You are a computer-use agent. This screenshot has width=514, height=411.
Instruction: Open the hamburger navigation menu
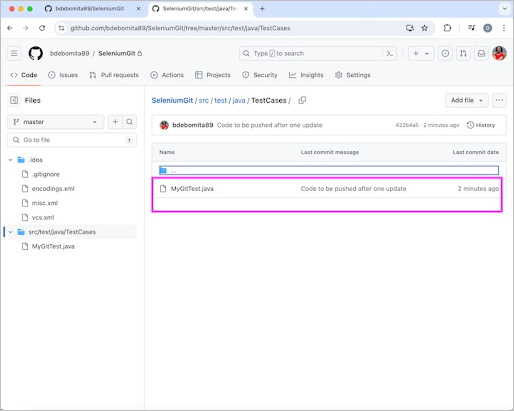(x=14, y=53)
